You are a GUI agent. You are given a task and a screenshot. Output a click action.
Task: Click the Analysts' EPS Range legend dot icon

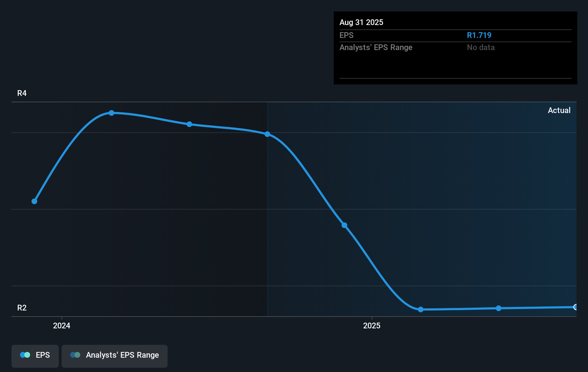click(x=75, y=355)
